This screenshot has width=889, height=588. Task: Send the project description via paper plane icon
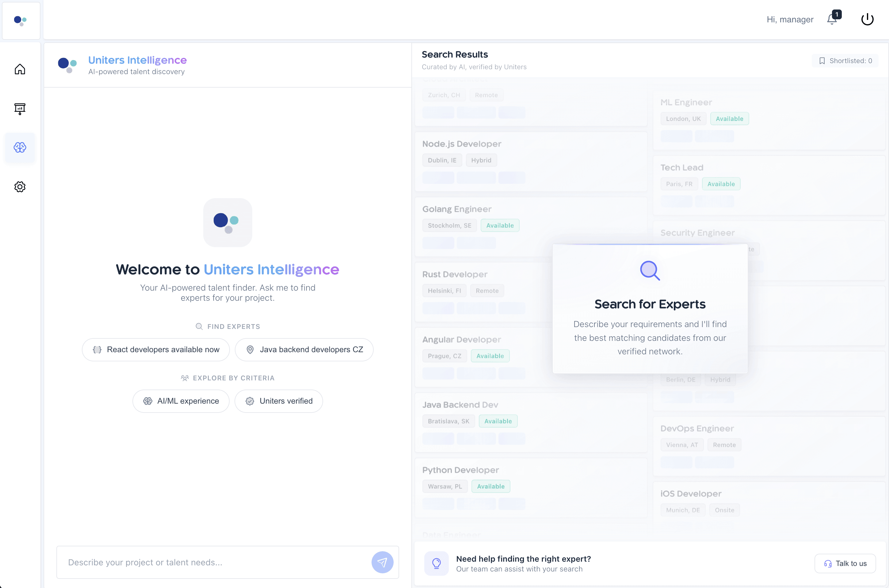pos(382,562)
